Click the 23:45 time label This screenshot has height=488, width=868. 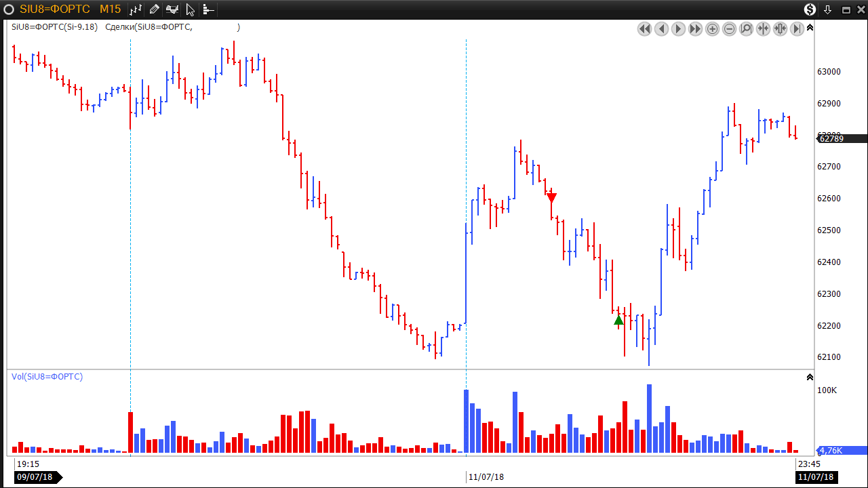click(x=810, y=464)
